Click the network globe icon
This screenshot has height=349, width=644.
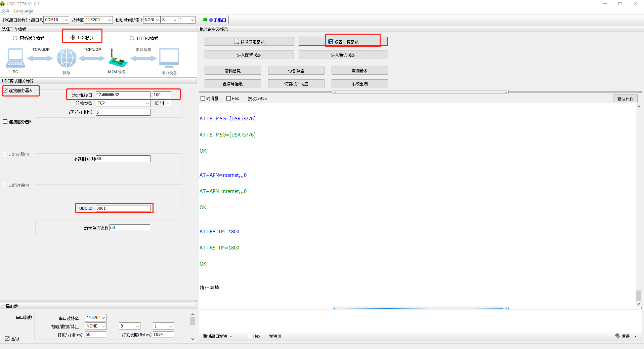67,58
